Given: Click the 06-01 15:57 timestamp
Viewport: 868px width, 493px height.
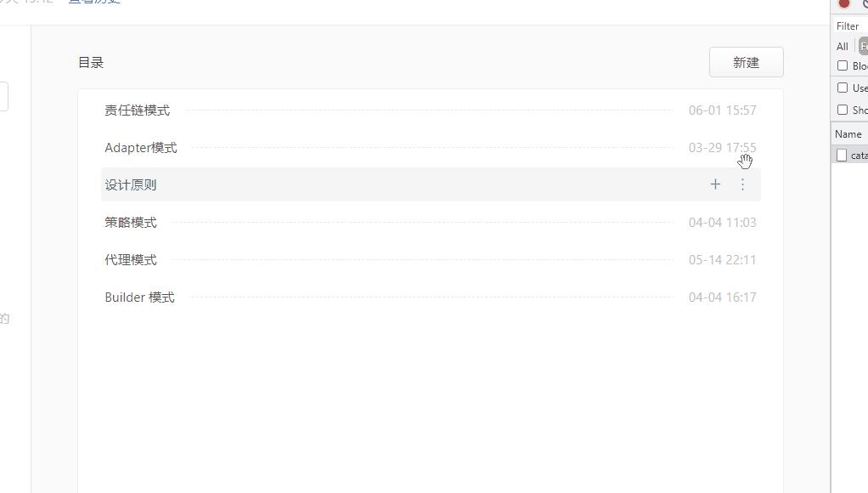Looking at the screenshot, I should (723, 110).
